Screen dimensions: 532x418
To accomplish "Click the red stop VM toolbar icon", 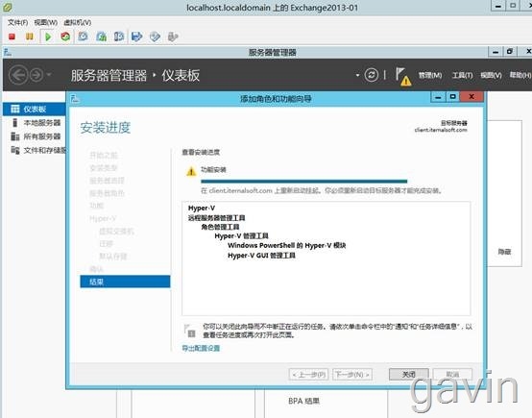I will (12, 37).
